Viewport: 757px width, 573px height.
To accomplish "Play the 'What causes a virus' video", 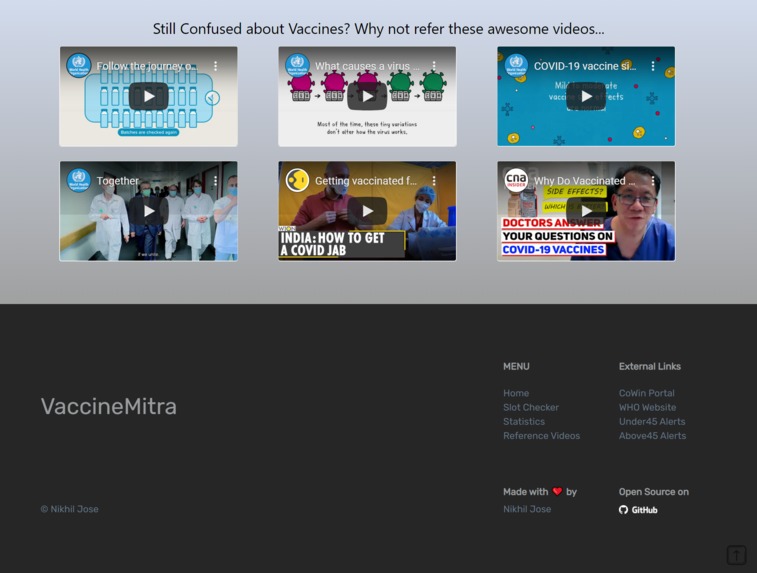I will (x=367, y=97).
